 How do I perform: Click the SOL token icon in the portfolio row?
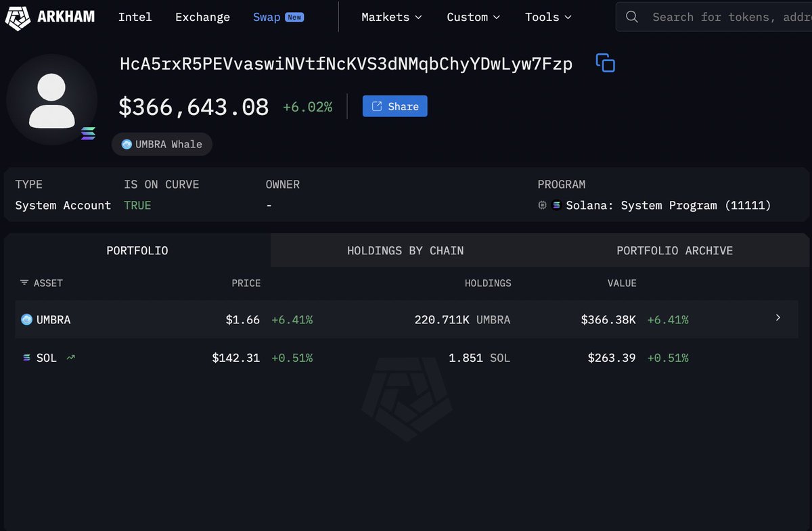point(27,358)
